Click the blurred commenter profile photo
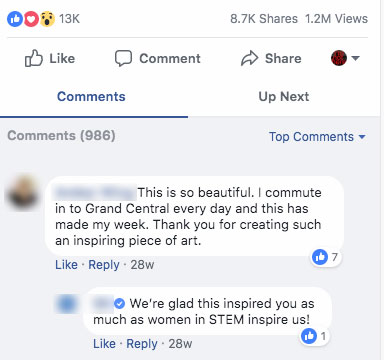 (x=23, y=194)
